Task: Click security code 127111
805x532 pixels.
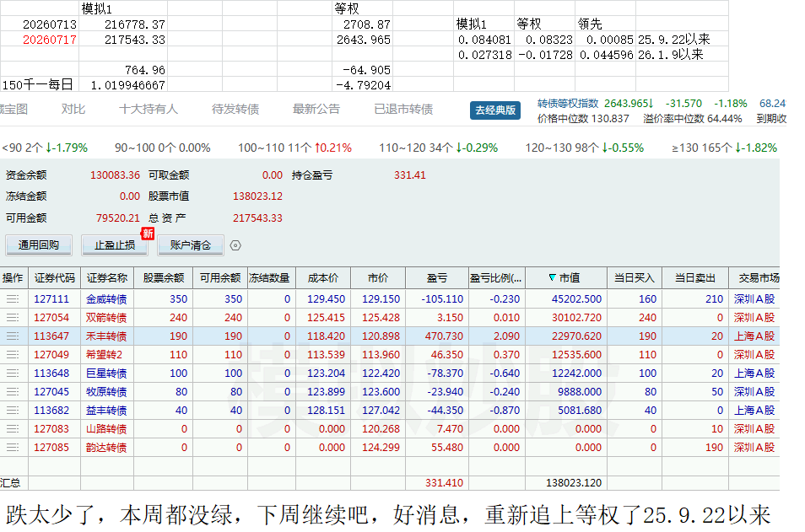Action: click(x=51, y=298)
